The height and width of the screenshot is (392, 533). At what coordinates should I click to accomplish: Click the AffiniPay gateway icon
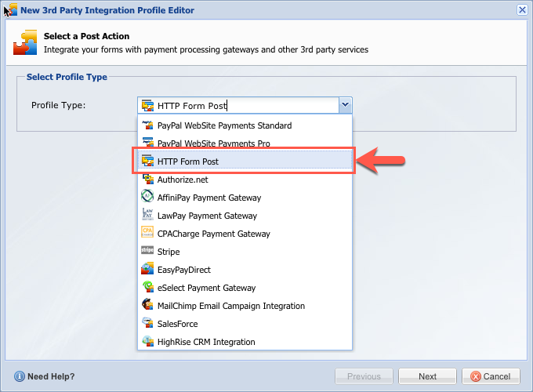147,198
